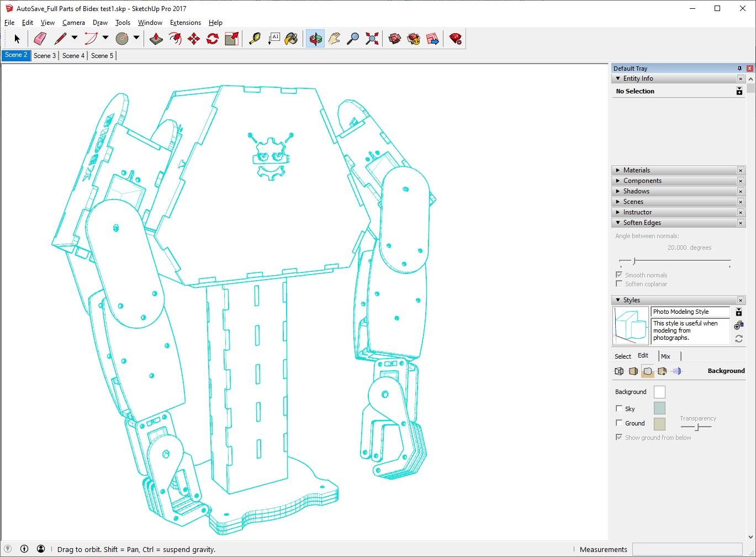Activate the Pan hand tool
Viewport: 756px width, 557px height.
(334, 39)
